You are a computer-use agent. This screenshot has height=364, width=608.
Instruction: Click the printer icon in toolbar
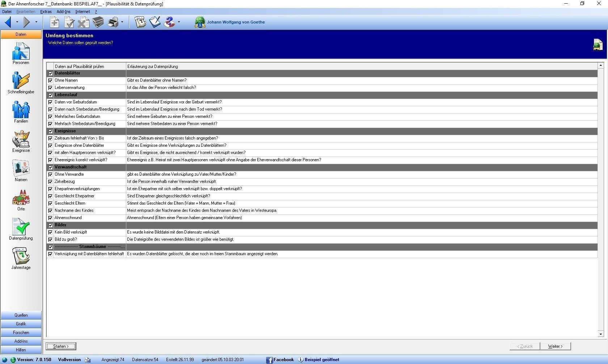(x=113, y=22)
